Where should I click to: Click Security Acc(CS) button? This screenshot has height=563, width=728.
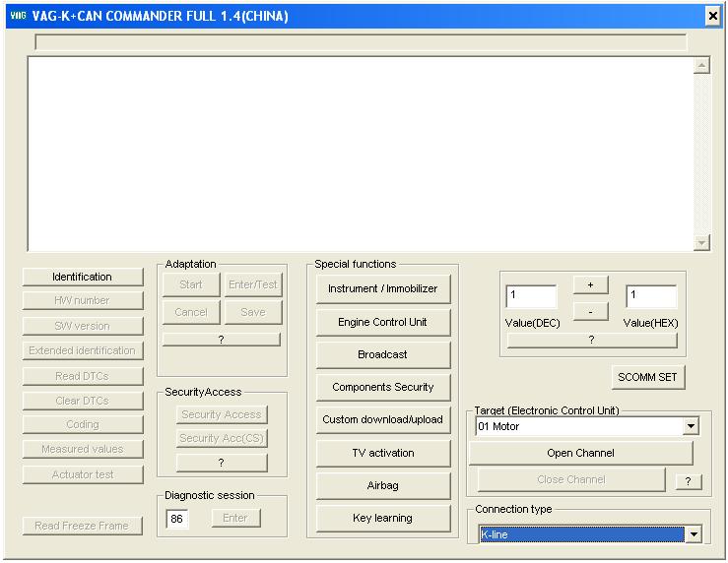point(222,438)
